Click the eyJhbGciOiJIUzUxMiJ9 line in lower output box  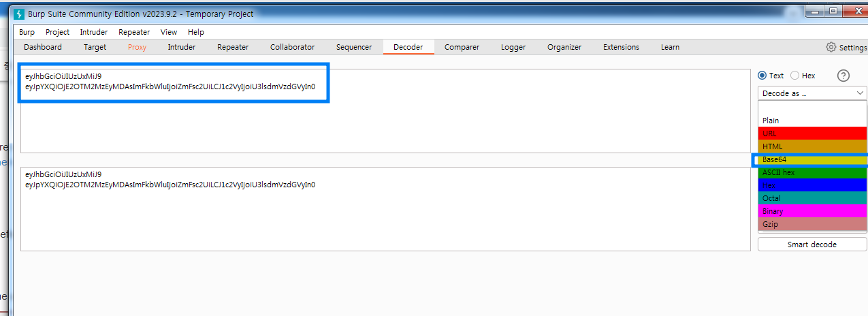click(63, 174)
